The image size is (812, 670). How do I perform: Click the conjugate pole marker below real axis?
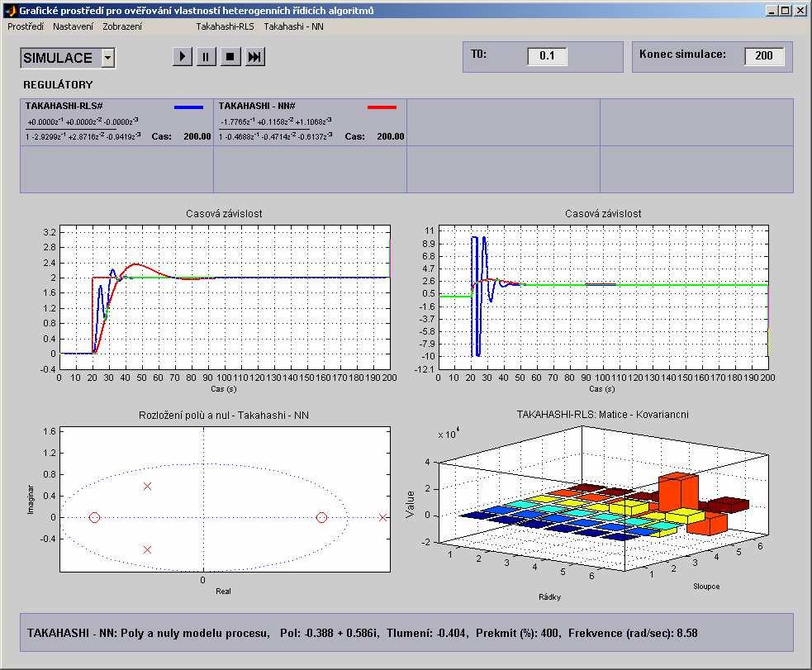147,549
